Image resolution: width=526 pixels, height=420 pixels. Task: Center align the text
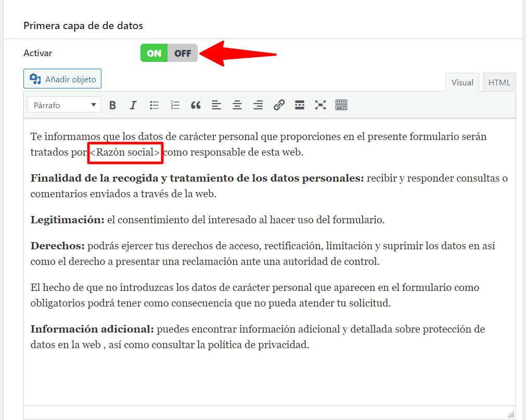pos(237,105)
